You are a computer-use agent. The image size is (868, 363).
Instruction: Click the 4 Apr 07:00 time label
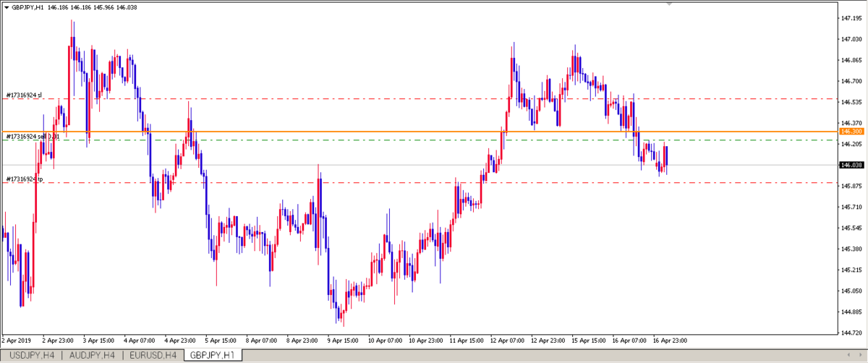click(x=140, y=340)
